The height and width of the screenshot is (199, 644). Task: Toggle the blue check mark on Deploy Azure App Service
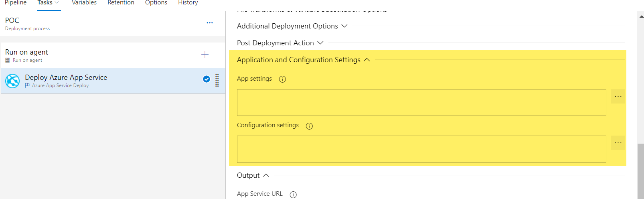(207, 79)
